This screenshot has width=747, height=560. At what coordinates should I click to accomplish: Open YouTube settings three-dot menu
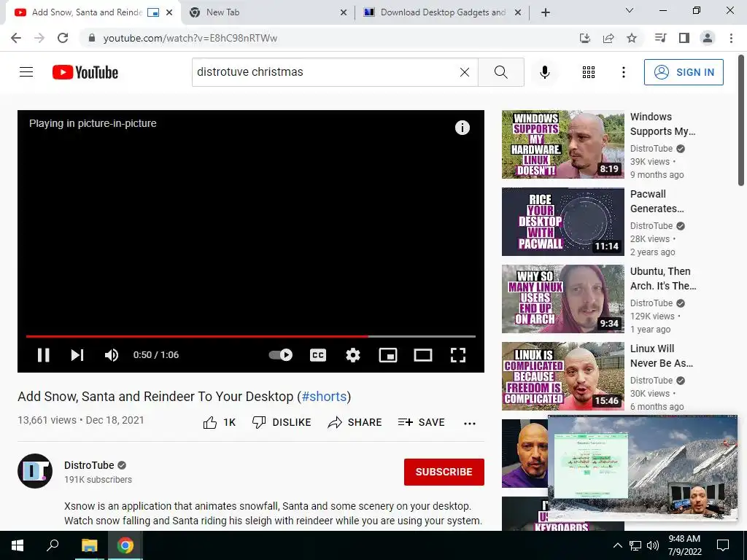[623, 72]
